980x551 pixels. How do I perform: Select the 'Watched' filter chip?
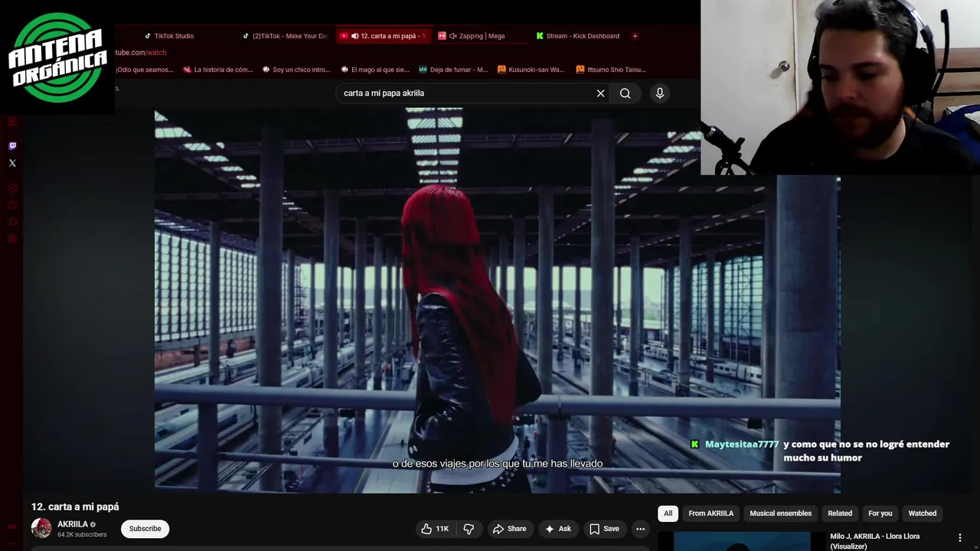click(922, 514)
